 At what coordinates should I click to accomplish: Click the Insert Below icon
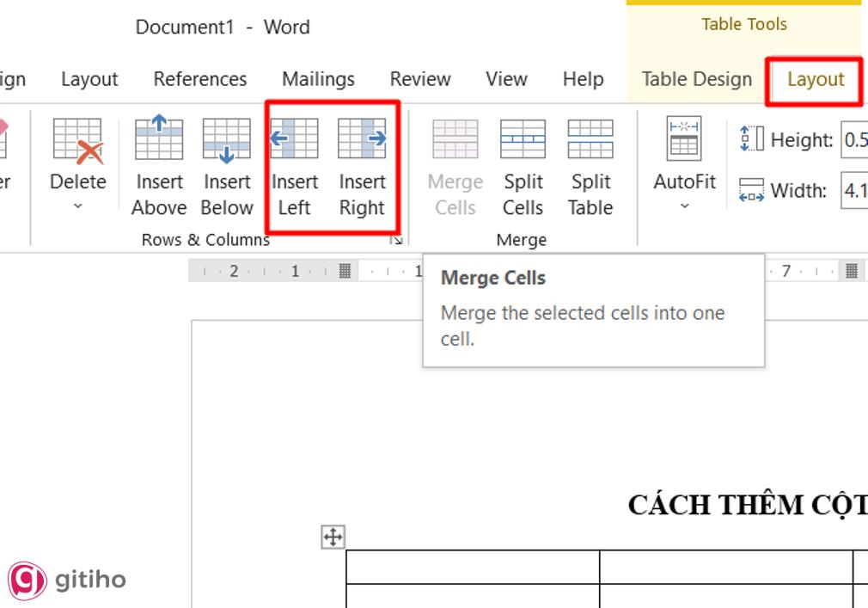[227, 138]
